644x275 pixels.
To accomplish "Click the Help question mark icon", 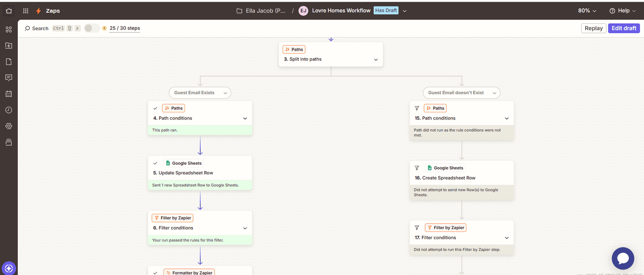I will pos(612,11).
